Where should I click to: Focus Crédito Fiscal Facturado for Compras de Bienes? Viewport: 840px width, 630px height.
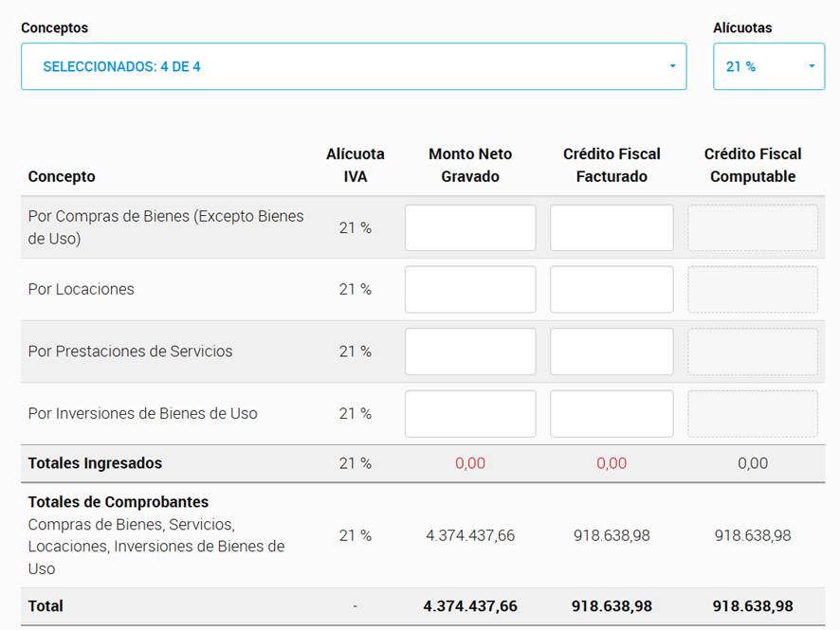(x=612, y=228)
